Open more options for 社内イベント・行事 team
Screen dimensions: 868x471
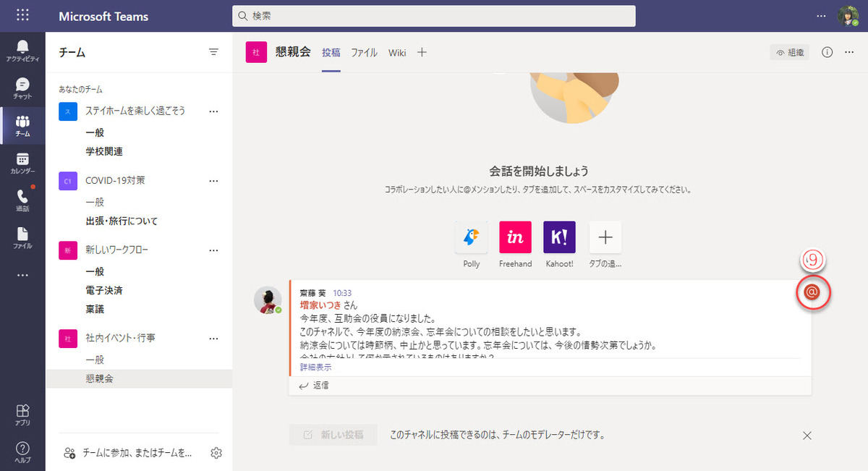coord(213,338)
